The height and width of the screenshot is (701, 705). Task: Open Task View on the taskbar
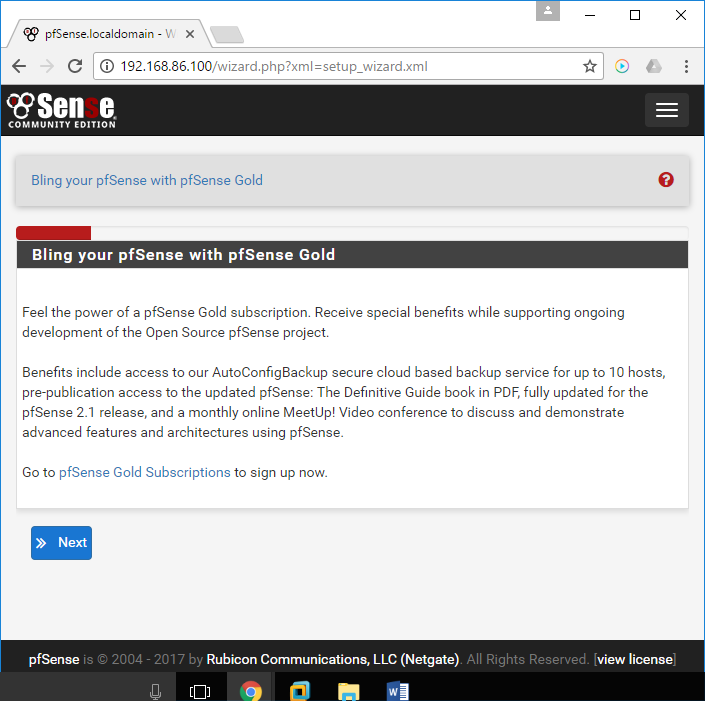pyautogui.click(x=200, y=691)
